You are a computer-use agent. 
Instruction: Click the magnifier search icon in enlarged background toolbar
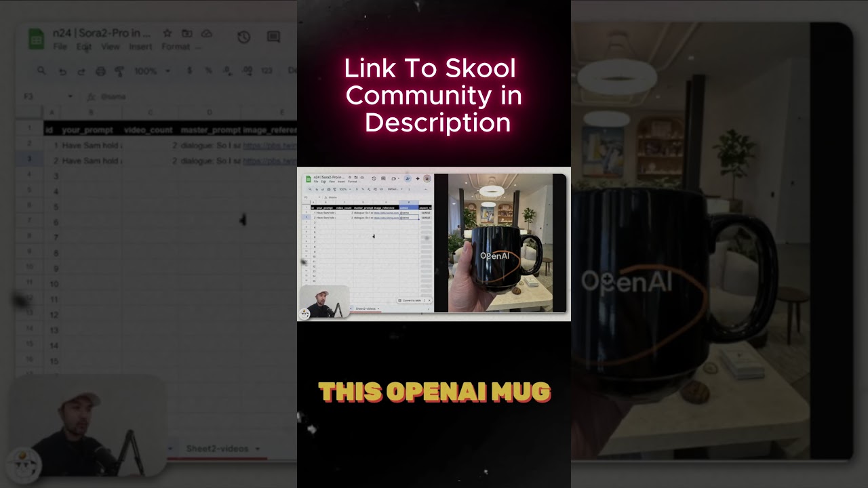click(42, 70)
